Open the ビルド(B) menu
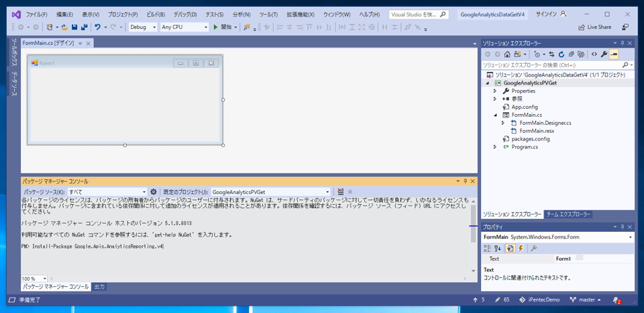This screenshot has height=313, width=644. pos(156,14)
